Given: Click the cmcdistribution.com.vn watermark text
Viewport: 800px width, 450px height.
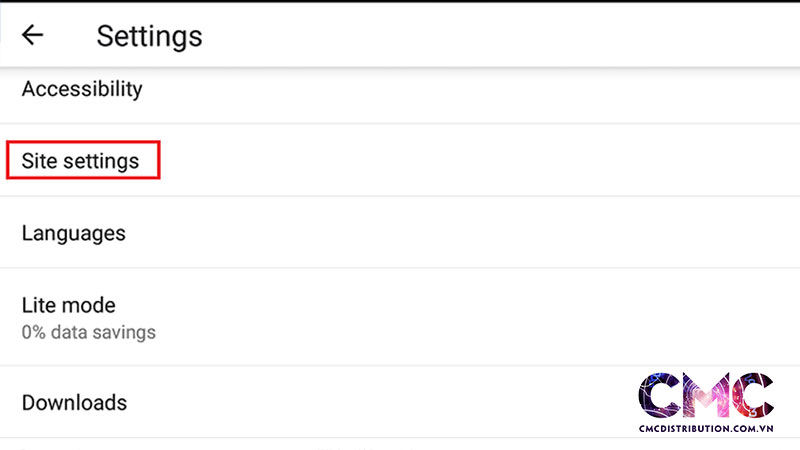Looking at the screenshot, I should 705,428.
